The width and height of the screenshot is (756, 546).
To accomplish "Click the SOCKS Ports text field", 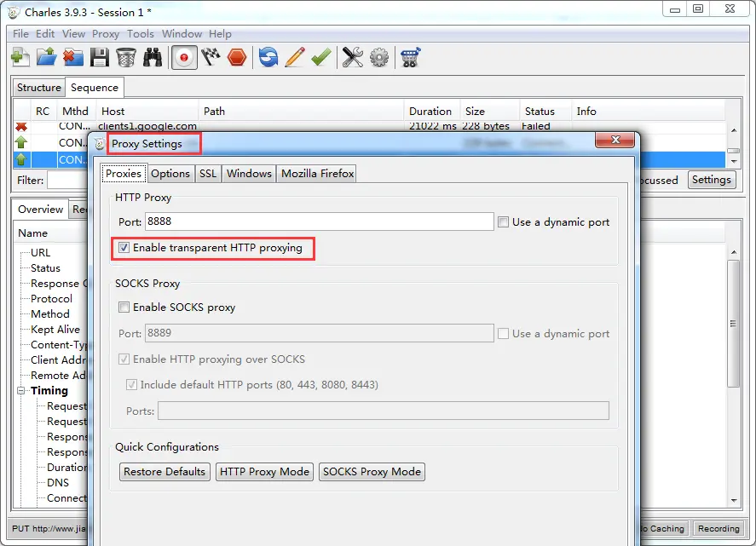I will point(384,411).
